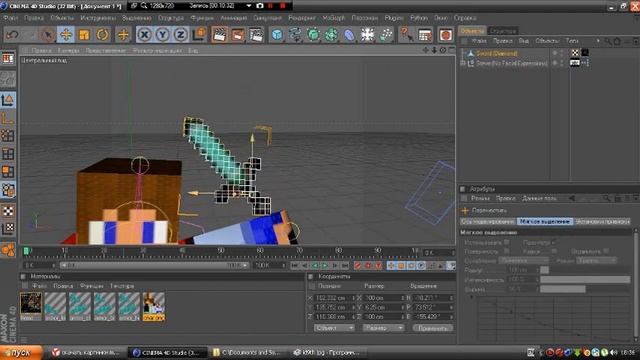The height and width of the screenshot is (360, 640).
Task: Open the blue deformer objects icon
Action: [x=349, y=35]
